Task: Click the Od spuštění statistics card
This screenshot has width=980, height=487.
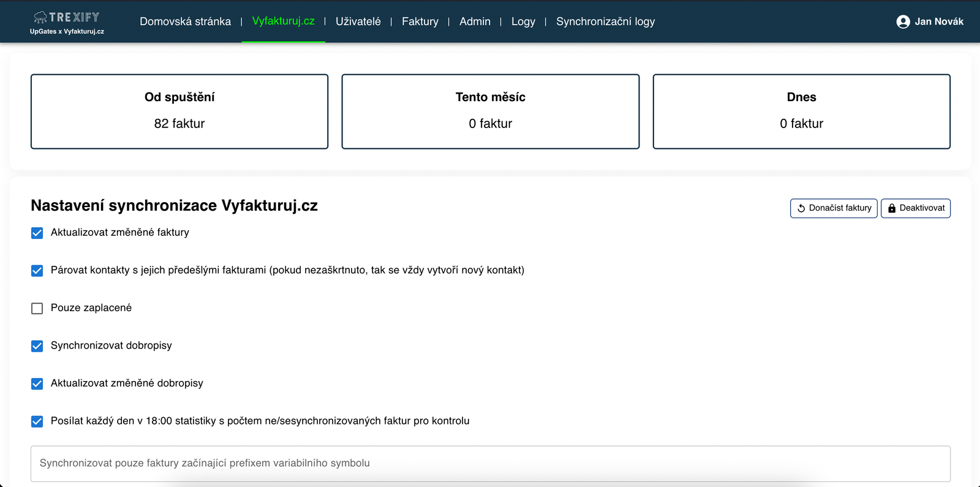Action: point(179,111)
